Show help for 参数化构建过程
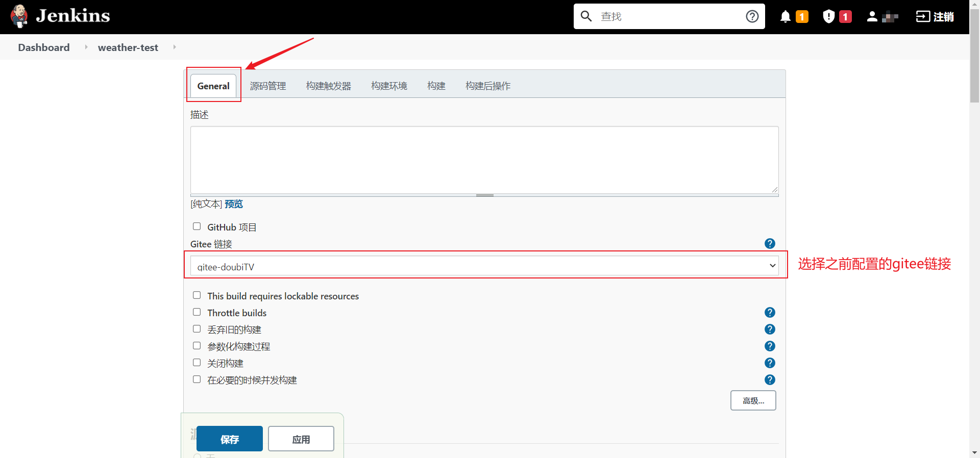 coord(770,346)
